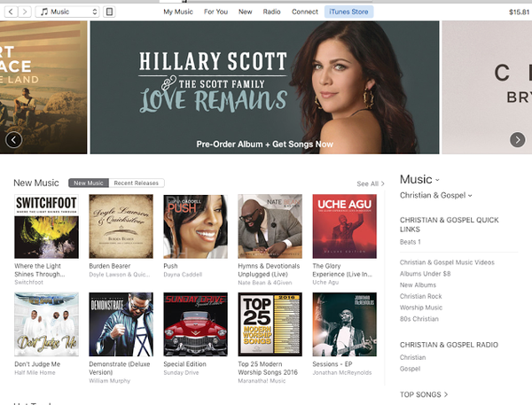Expand the Christian & Gospel genre dropdown
This screenshot has height=405, width=532.
point(435,195)
